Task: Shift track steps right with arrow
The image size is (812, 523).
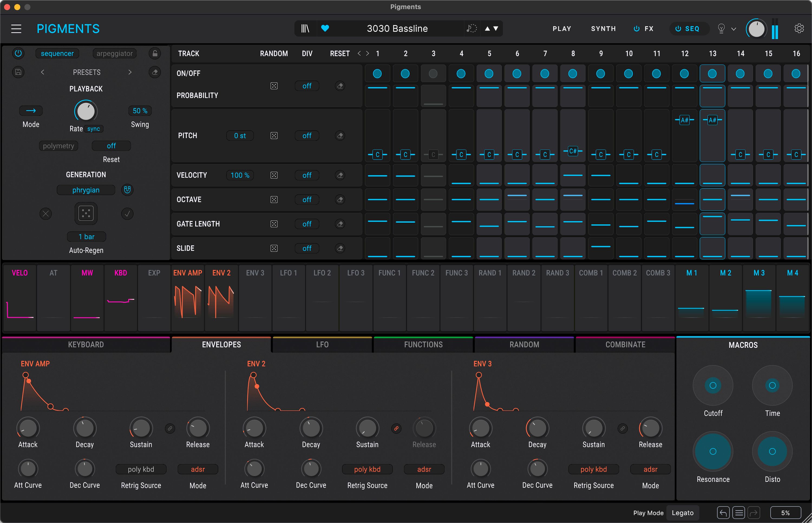Action: [368, 53]
